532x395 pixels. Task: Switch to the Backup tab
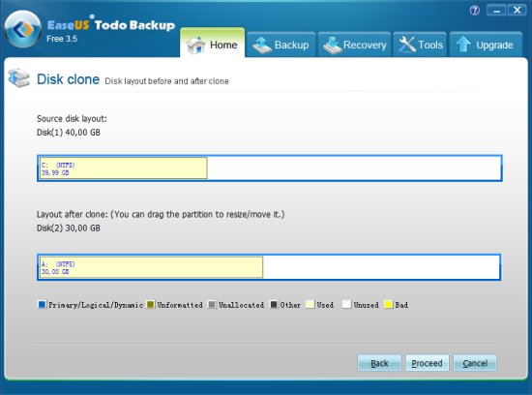click(281, 45)
